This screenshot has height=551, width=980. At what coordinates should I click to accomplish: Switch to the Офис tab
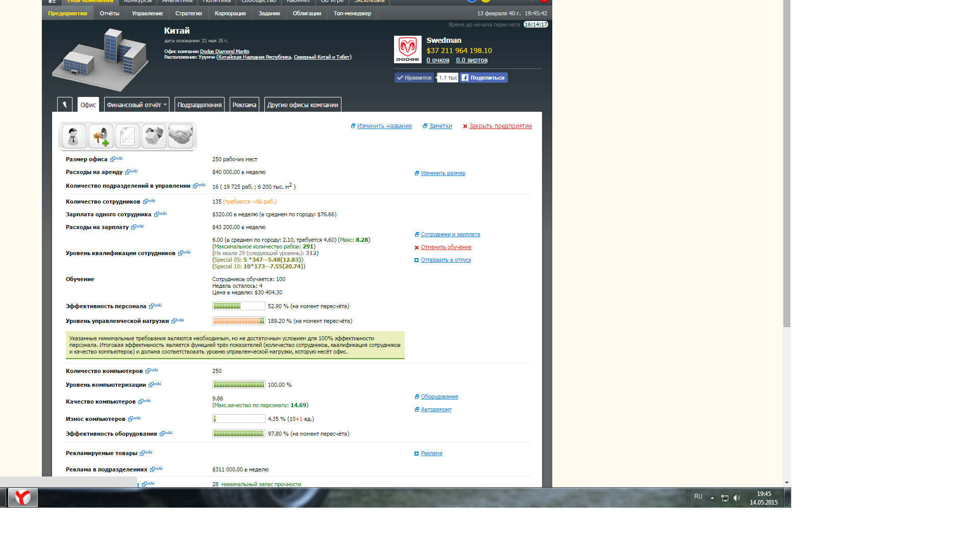pyautogui.click(x=88, y=105)
